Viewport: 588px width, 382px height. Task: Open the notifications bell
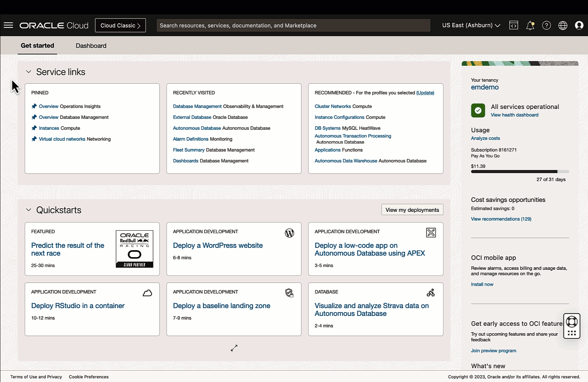point(530,25)
